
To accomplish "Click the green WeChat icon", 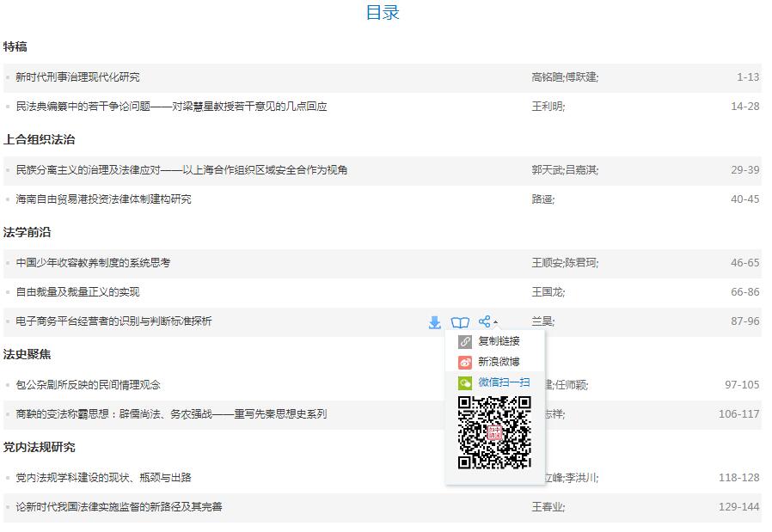I will point(465,382).
